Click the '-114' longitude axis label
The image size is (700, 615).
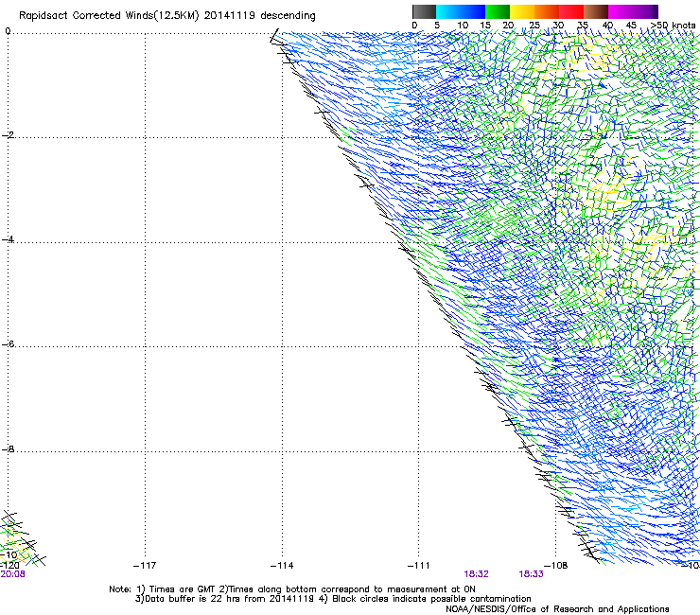282,566
